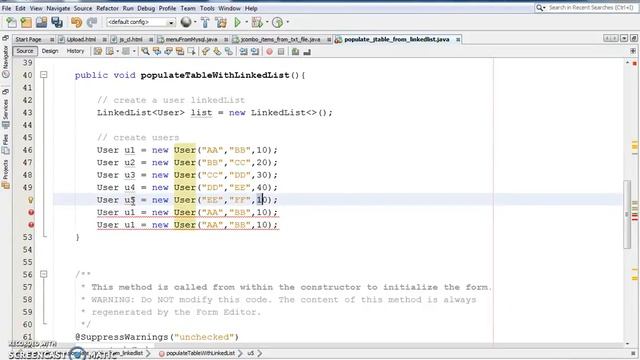The image size is (640, 360).
Task: Open the Tools menu
Action: point(207,8)
